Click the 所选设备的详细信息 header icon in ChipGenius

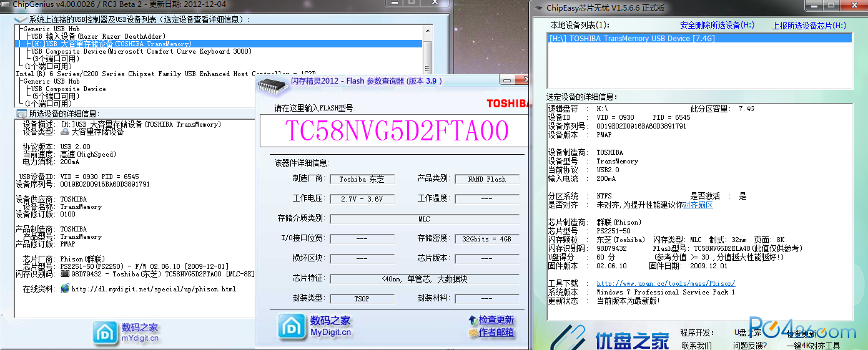[x=21, y=114]
